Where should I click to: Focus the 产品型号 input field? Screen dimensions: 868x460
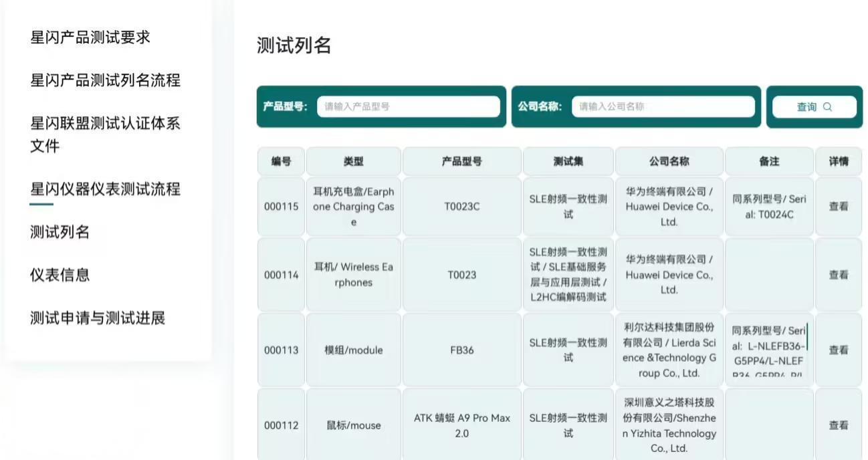click(409, 106)
